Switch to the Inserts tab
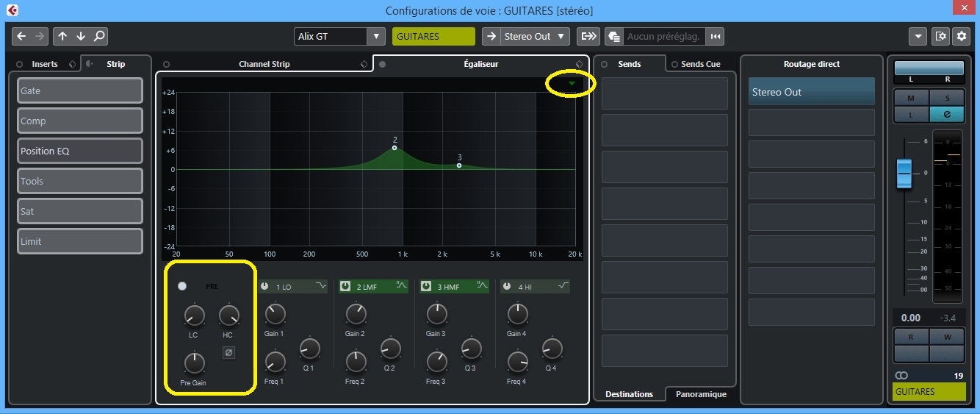Image resolution: width=980 pixels, height=414 pixels. (45, 64)
